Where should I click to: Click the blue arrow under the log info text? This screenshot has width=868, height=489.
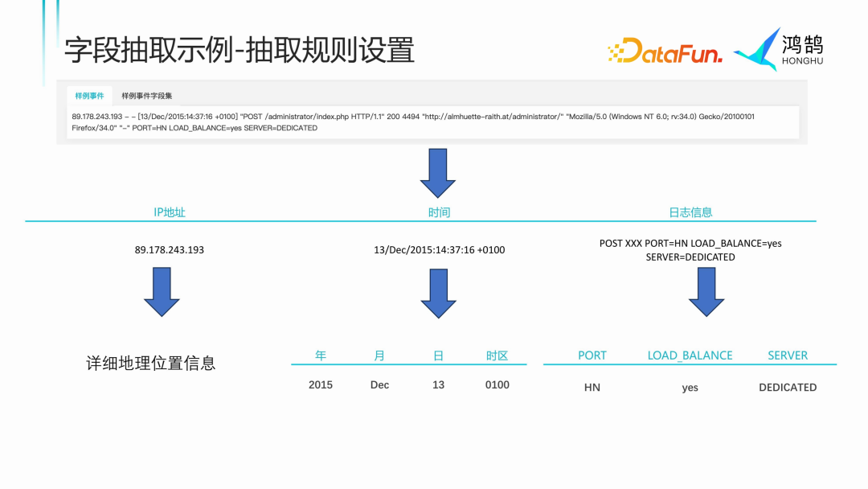[x=706, y=292]
